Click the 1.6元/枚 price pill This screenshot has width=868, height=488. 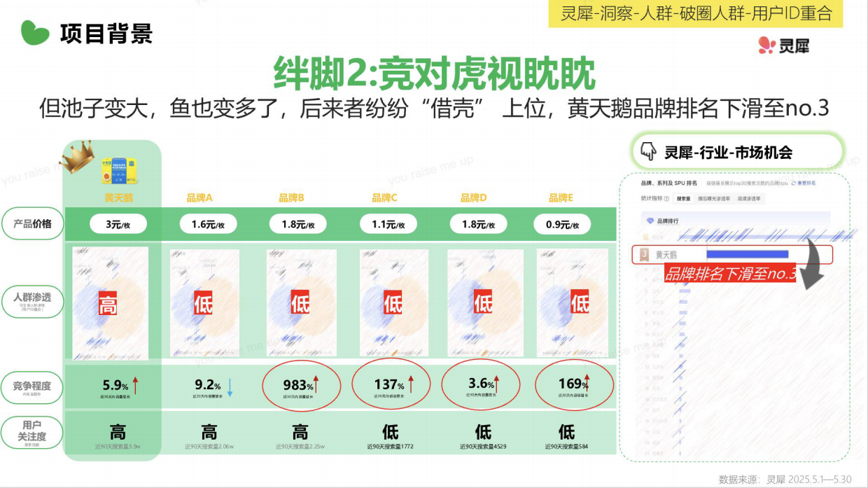208,224
